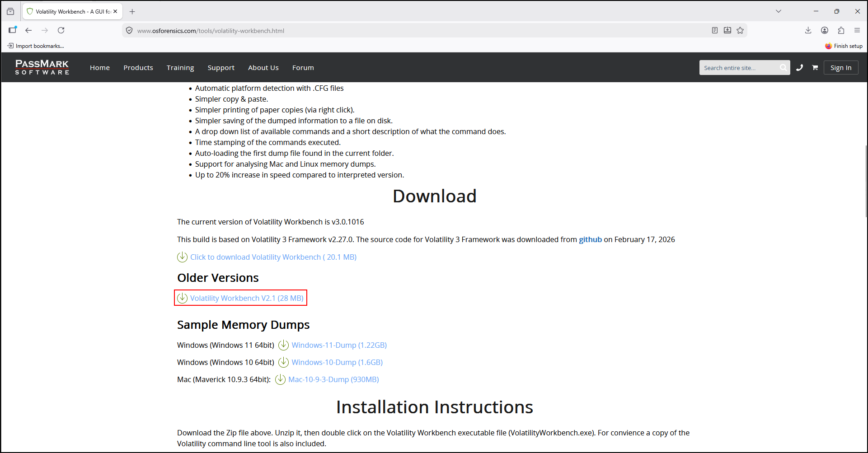Viewport: 868px width, 453px height.
Task: Click download icon beside Workbench V2.1
Action: (x=182, y=298)
